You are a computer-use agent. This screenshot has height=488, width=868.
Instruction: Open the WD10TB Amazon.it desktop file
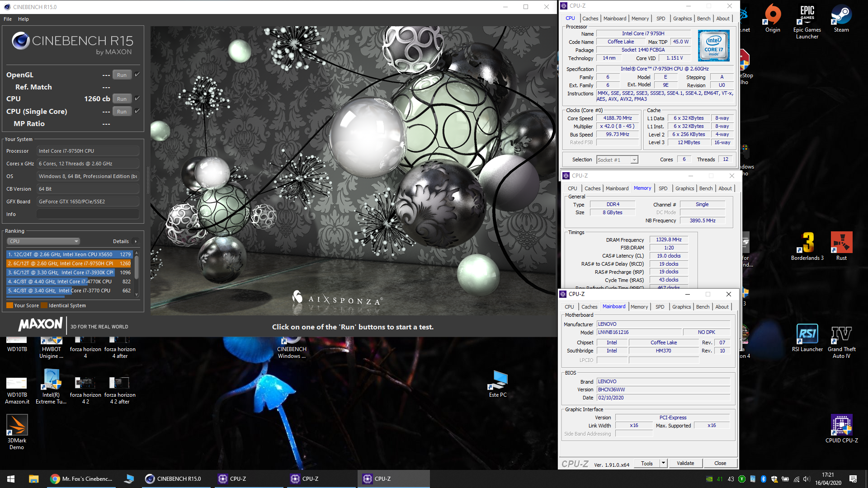[x=17, y=391]
